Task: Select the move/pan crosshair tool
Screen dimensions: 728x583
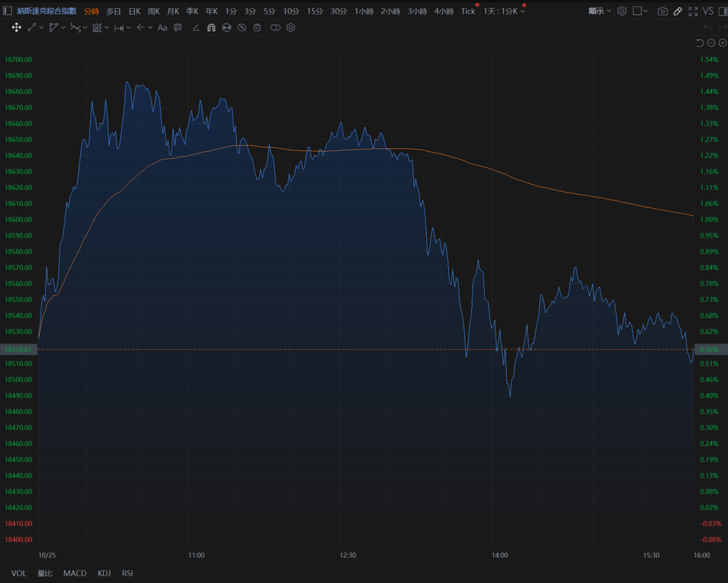Action: (16, 28)
